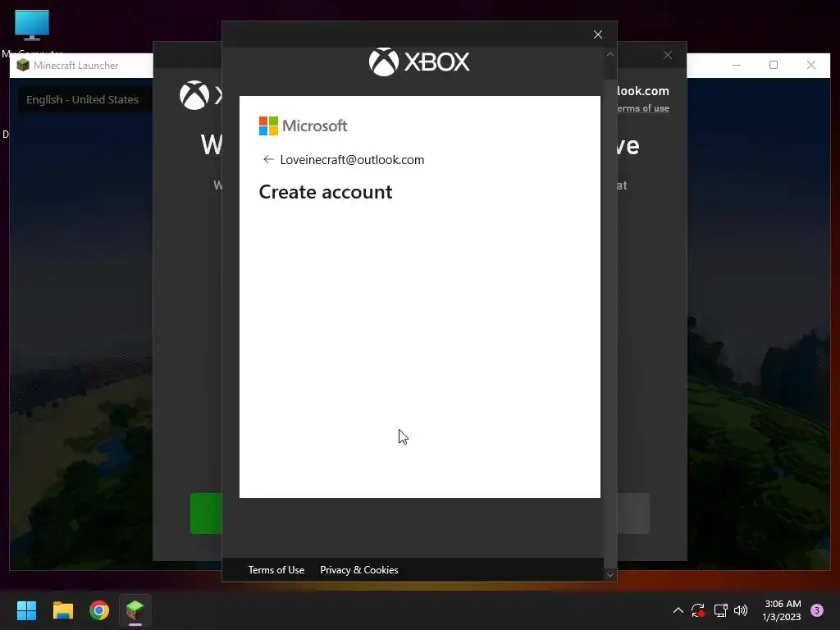
Task: Show hidden system tray icons
Action: [678, 610]
